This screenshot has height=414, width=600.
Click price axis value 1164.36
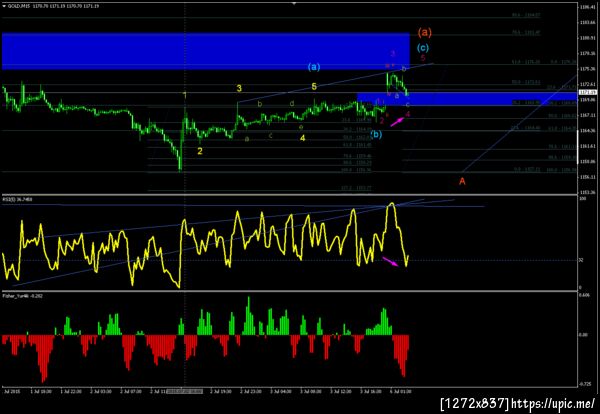(x=588, y=130)
